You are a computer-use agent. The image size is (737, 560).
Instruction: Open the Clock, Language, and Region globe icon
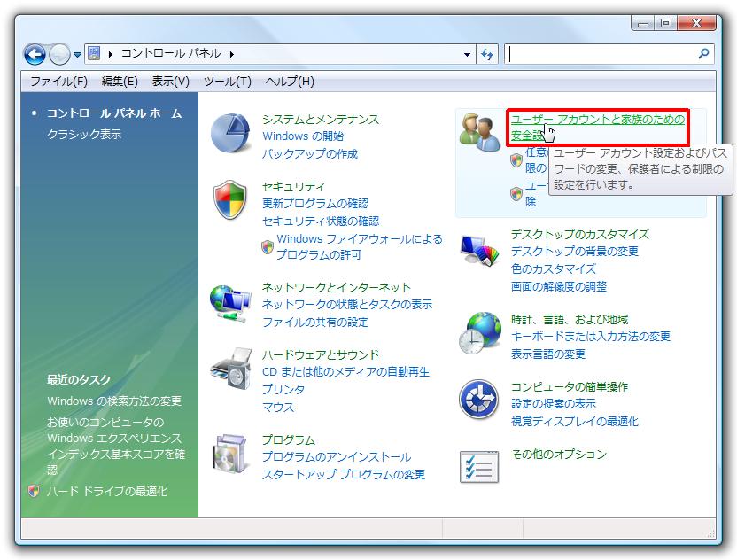click(479, 334)
